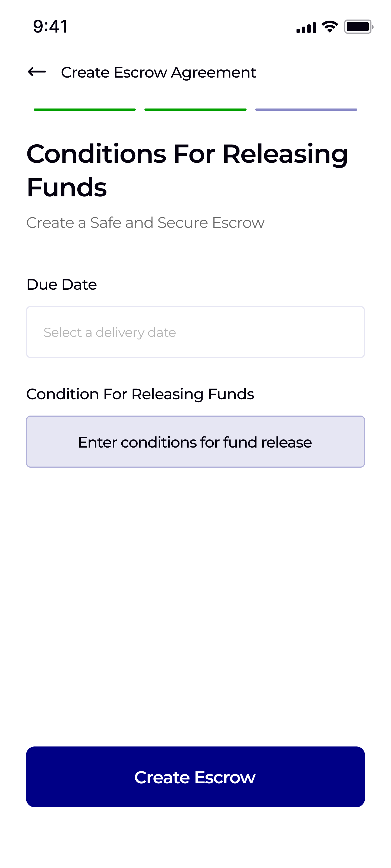The image size is (391, 868).
Task: Tap 'Create a Safe and Secure Escrow' subtitle
Action: [x=145, y=223]
